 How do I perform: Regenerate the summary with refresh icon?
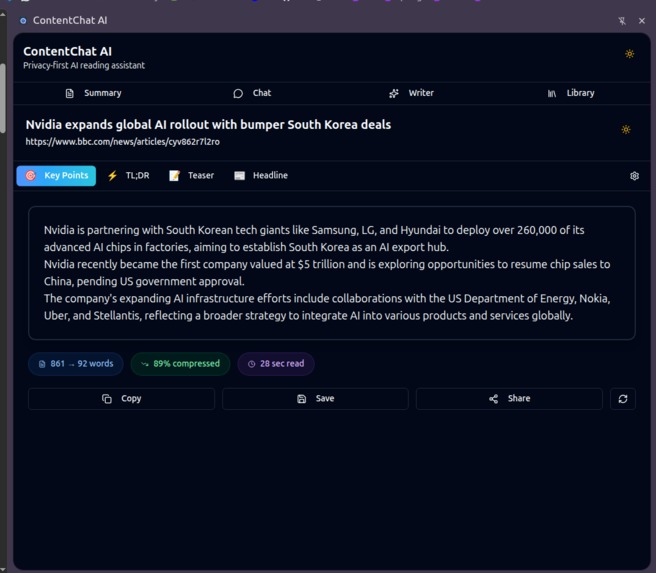coord(623,399)
